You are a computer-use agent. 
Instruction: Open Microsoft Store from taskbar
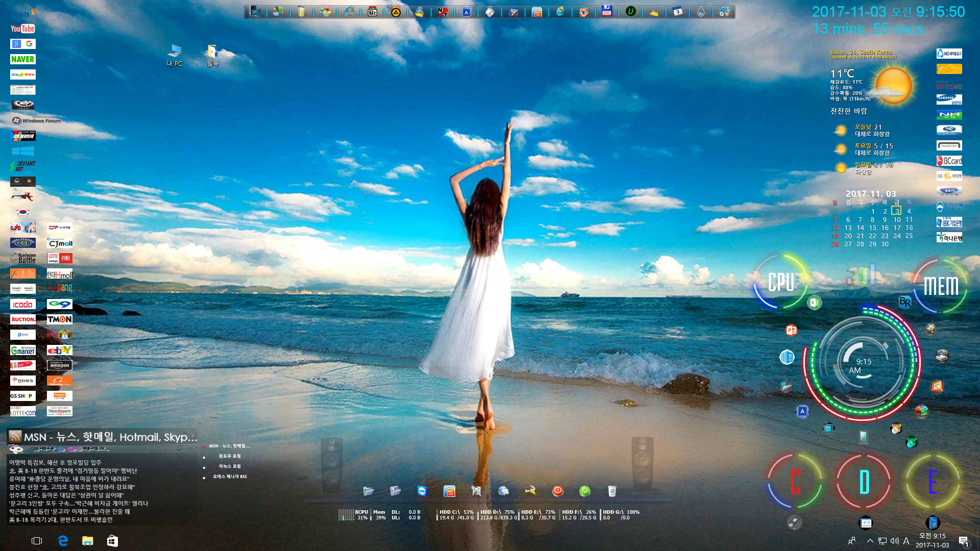(112, 541)
